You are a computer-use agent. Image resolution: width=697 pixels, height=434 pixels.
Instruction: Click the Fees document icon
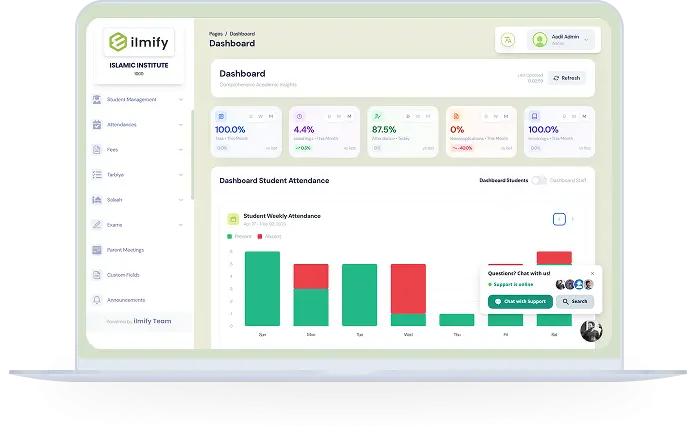point(96,150)
